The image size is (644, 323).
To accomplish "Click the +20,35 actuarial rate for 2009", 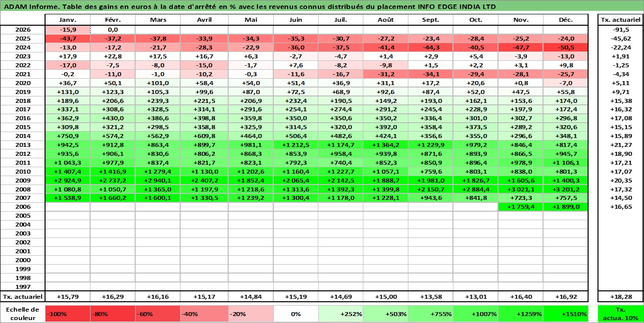I will 621,180.
